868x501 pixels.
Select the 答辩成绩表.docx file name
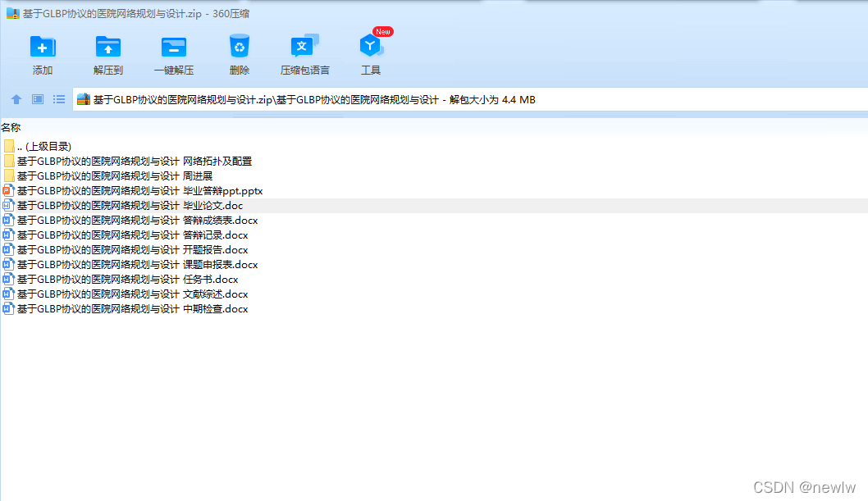(137, 221)
